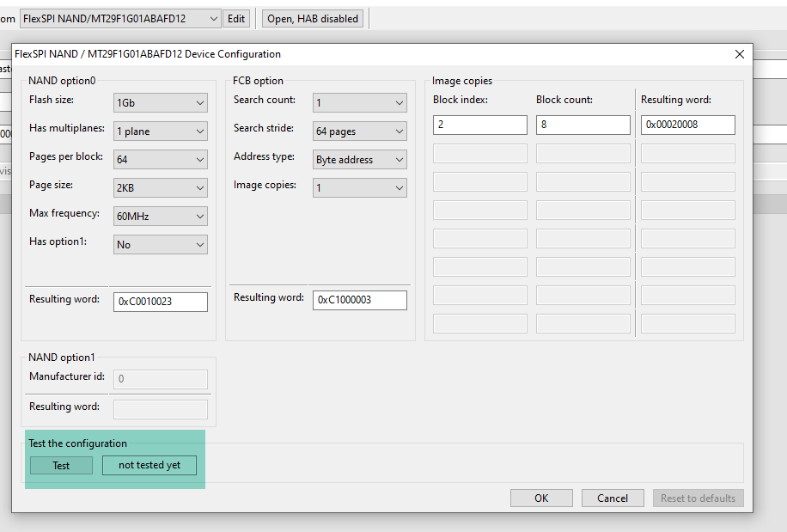This screenshot has width=787, height=532.
Task: Open the Image copies dropdown
Action: tap(359, 188)
